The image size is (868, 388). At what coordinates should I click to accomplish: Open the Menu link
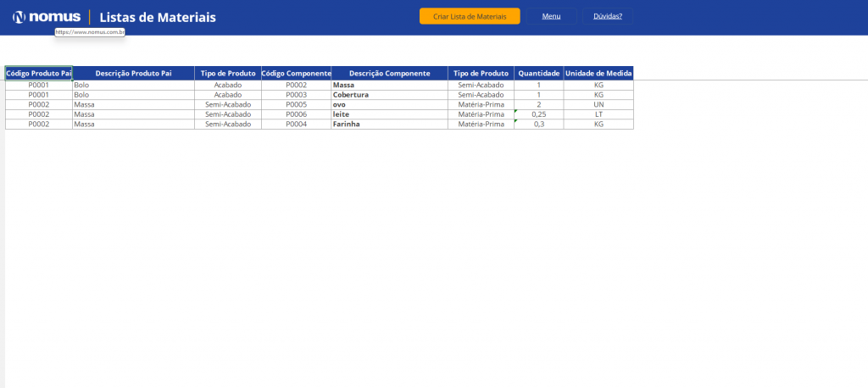click(x=551, y=16)
